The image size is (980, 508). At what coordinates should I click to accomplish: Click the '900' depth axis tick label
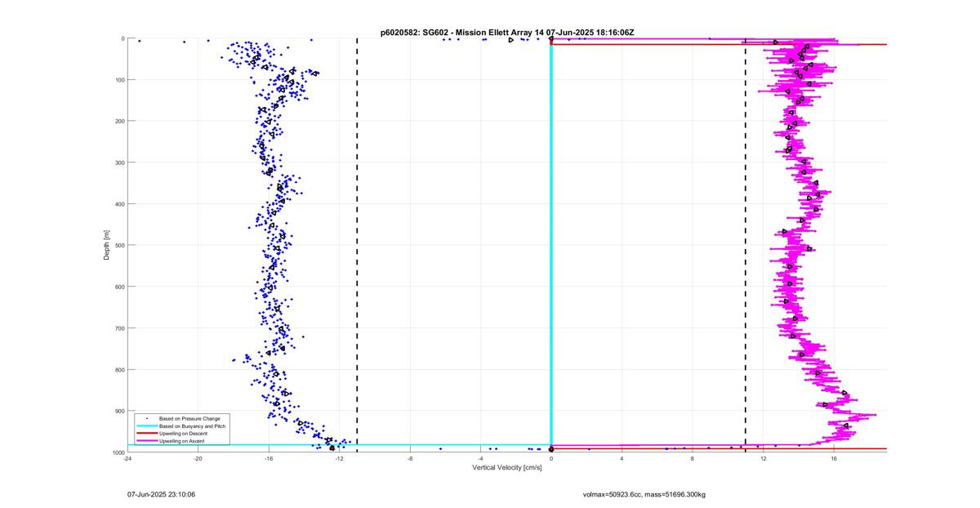[118, 411]
